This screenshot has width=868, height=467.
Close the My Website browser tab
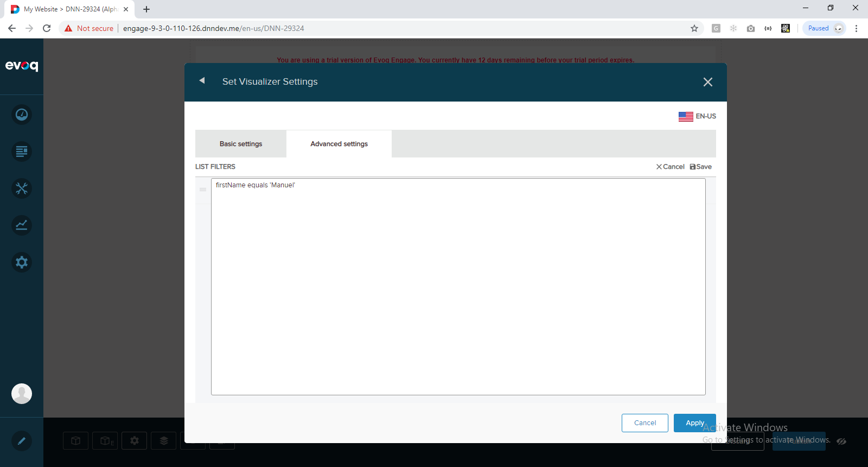(126, 9)
